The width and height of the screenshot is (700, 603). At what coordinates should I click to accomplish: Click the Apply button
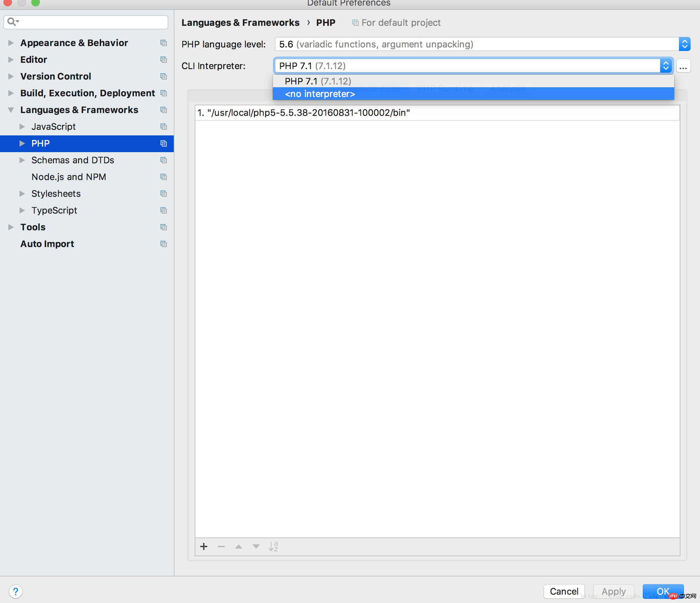click(x=613, y=591)
